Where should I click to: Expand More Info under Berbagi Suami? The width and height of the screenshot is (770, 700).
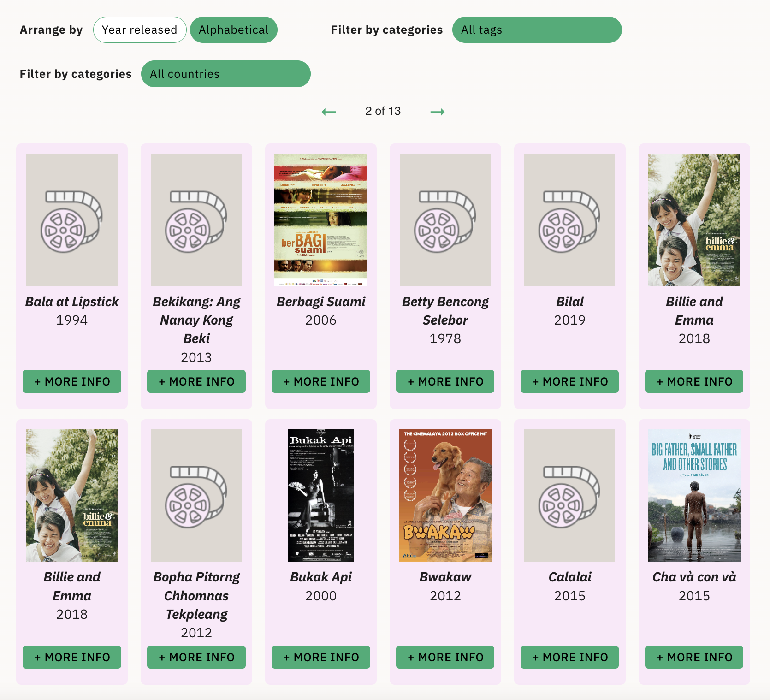click(x=321, y=381)
